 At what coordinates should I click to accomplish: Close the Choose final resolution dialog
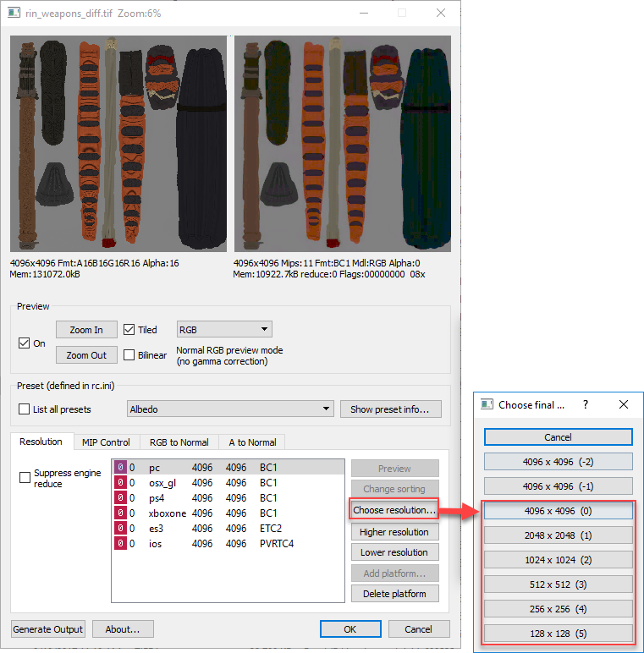(x=624, y=404)
